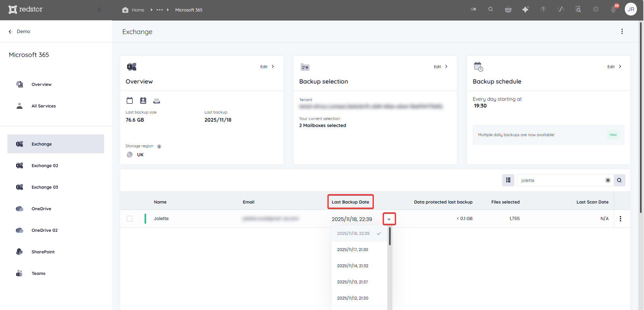Click the New badge on schedule banner
644x310 pixels.
(x=613, y=135)
